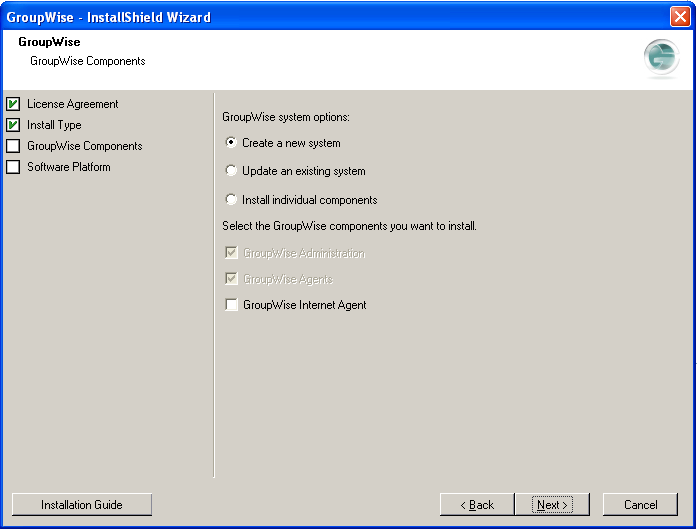Click the GroupWise Components step label in sidebar
Screen dimensions: 697x529
[84, 146]
